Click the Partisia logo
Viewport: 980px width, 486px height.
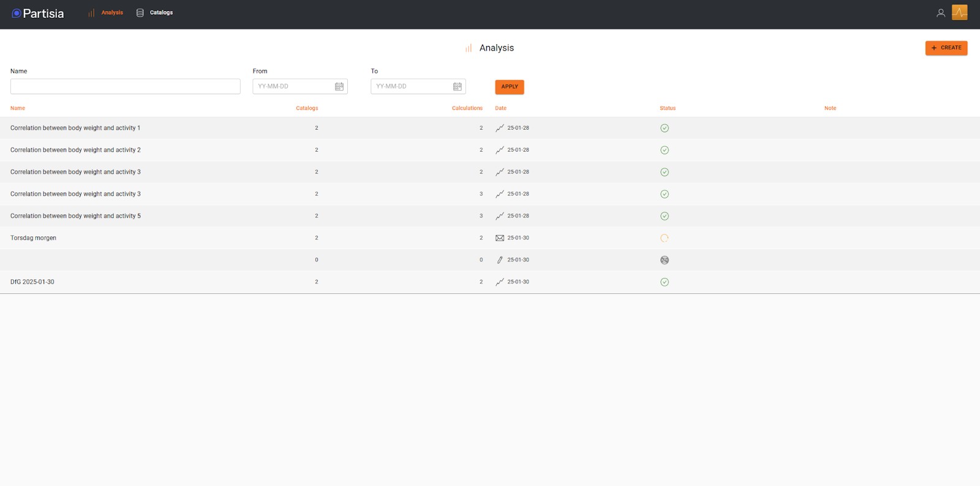click(x=37, y=13)
